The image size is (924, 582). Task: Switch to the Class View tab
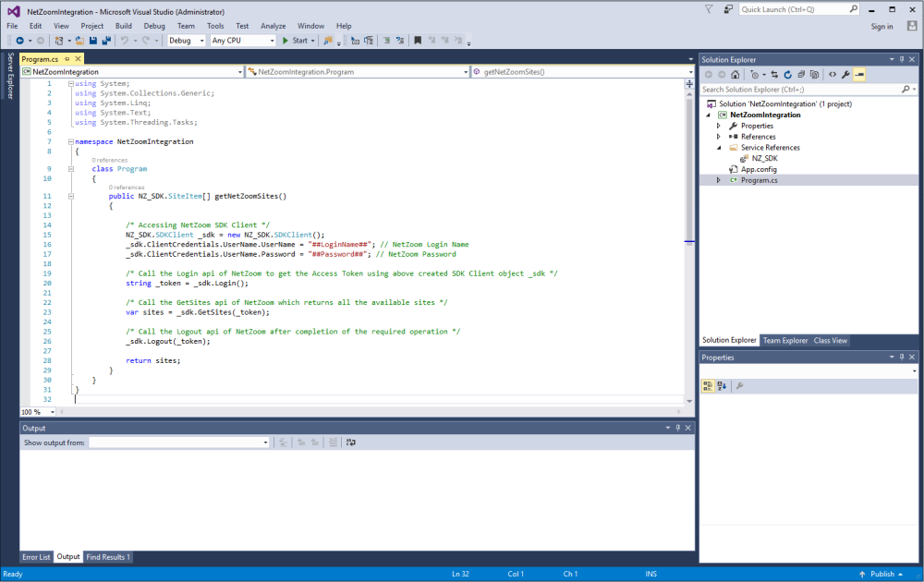pos(831,341)
